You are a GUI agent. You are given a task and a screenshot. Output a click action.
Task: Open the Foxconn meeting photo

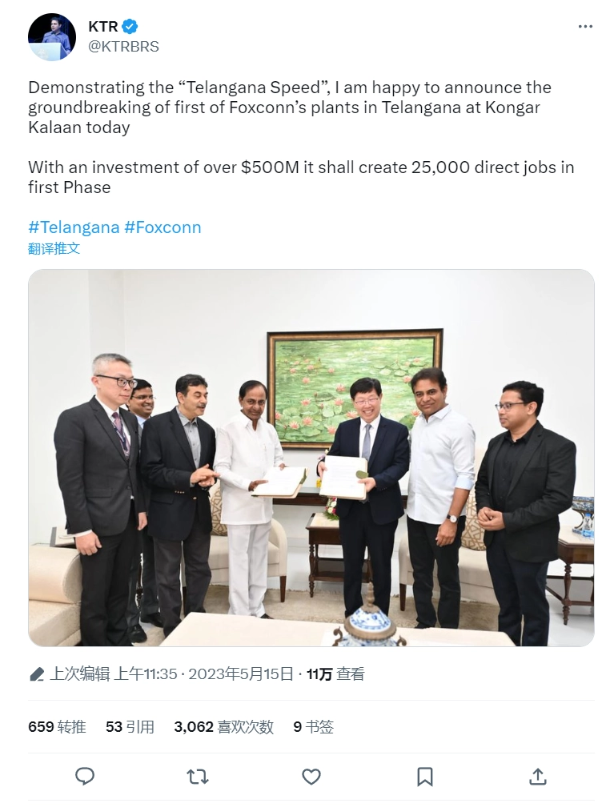[x=311, y=457]
